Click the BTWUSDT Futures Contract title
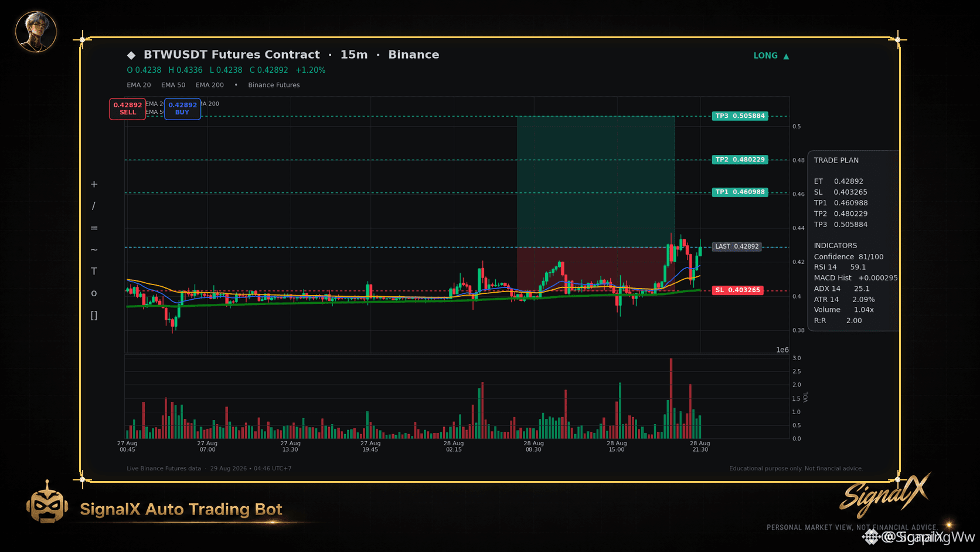The image size is (980, 552). click(x=232, y=55)
